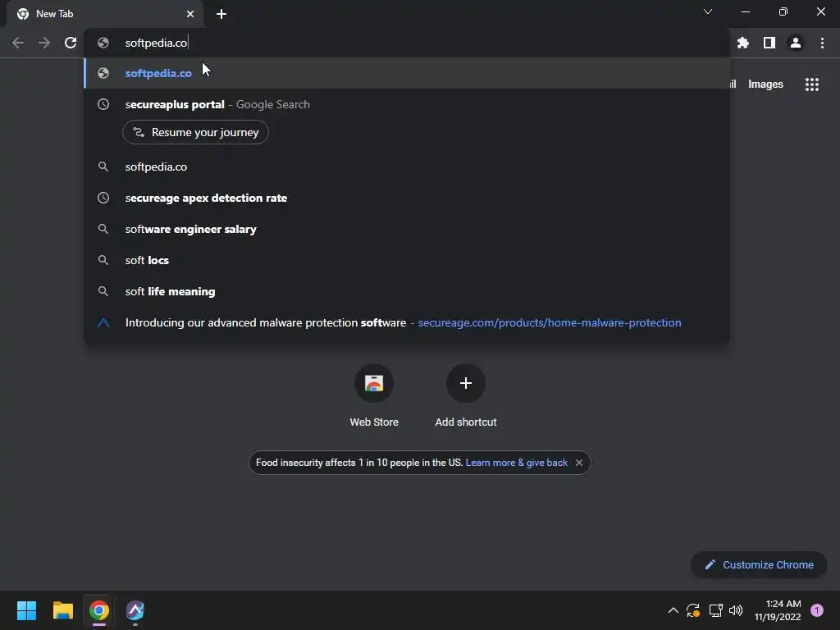Click the Customize Chrome button
This screenshot has width=840, height=630.
coord(759,564)
